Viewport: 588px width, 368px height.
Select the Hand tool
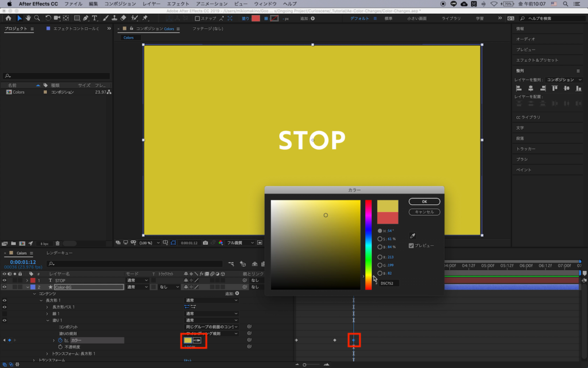[x=28, y=18]
